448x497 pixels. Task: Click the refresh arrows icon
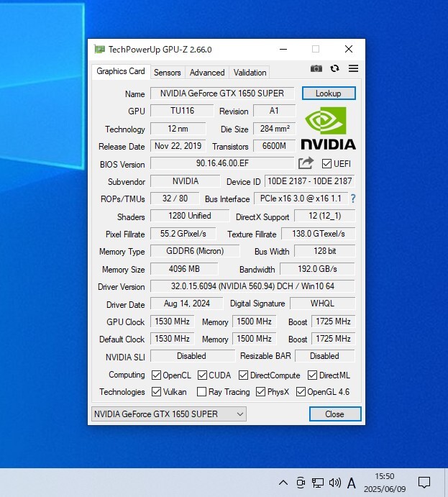pos(334,68)
